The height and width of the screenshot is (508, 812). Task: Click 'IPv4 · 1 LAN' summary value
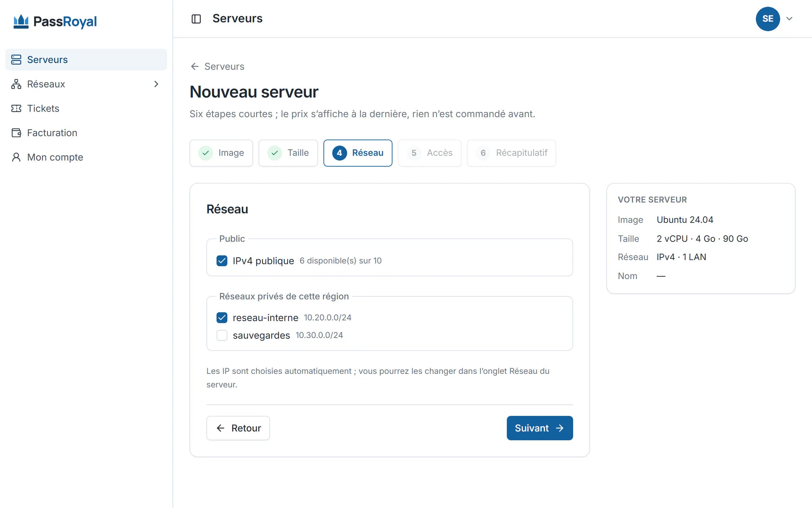point(681,257)
